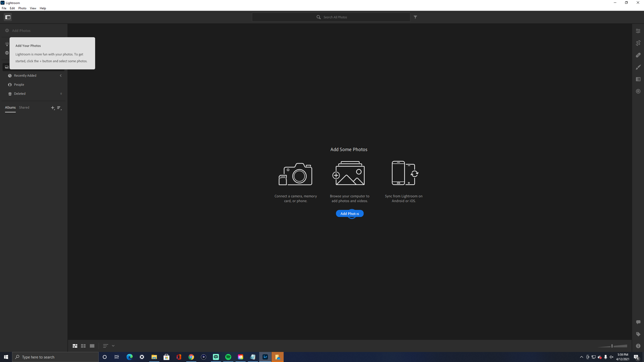Switch to Detail view mode
This screenshot has width=644, height=362.
(x=92, y=346)
